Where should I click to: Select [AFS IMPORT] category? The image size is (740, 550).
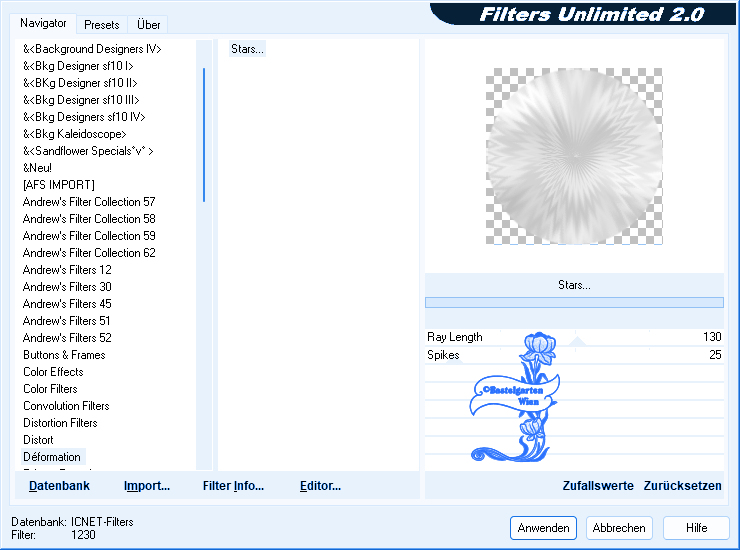[x=59, y=185]
